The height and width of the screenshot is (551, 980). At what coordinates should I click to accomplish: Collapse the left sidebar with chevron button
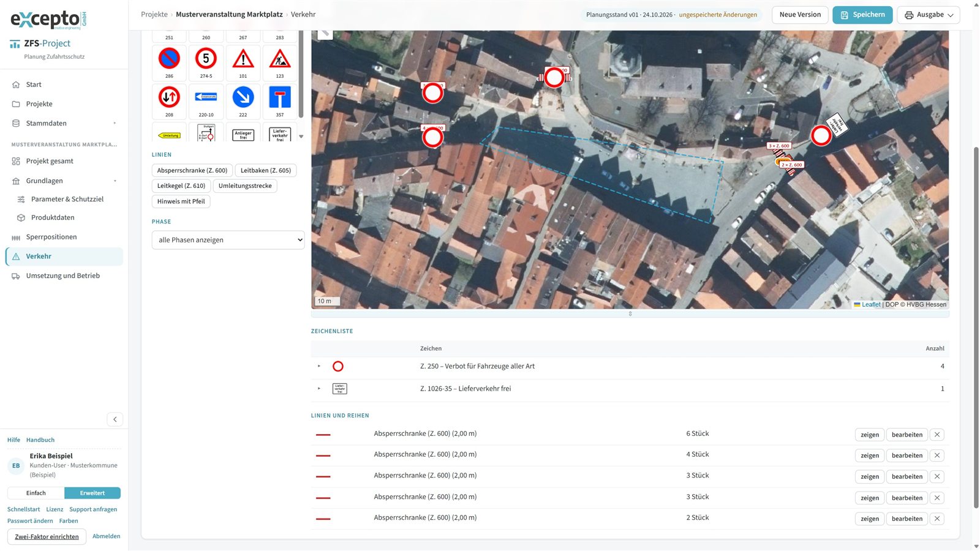coord(115,419)
